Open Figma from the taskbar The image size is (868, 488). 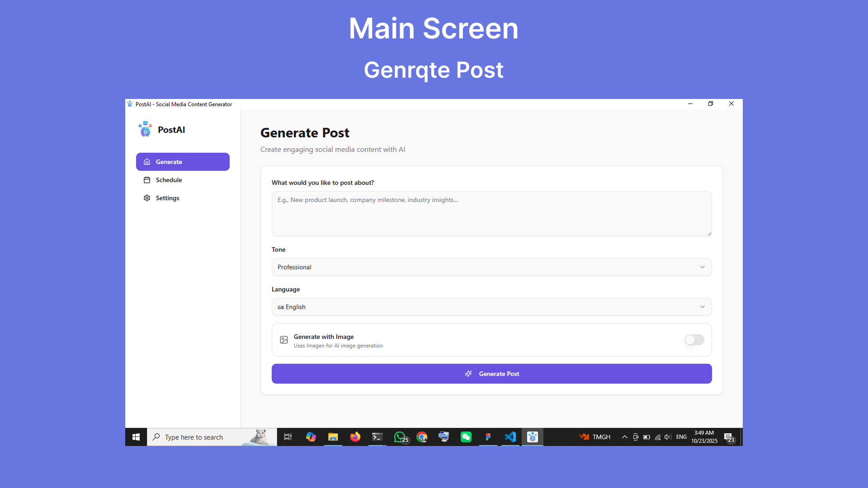488,437
